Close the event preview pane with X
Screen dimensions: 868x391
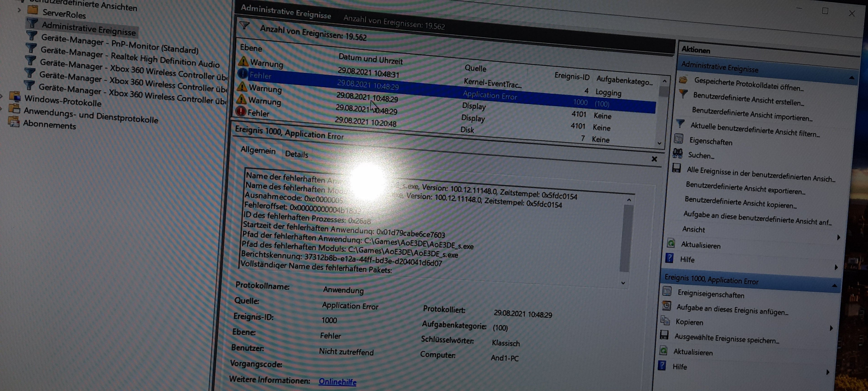(x=654, y=159)
